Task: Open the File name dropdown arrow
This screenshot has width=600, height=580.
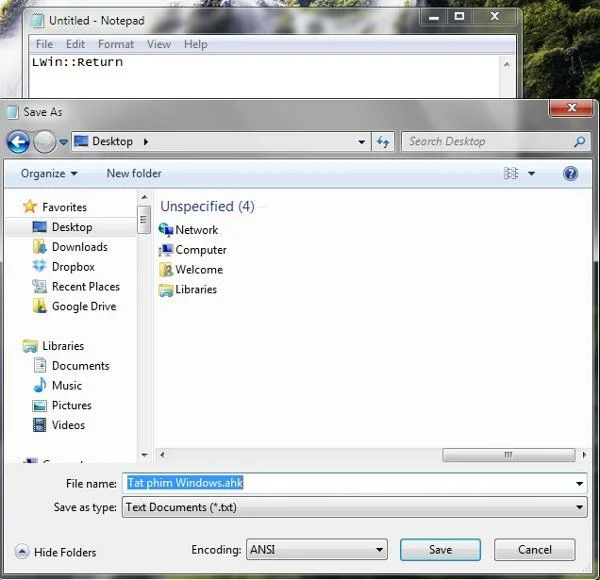Action: pyautogui.click(x=579, y=484)
